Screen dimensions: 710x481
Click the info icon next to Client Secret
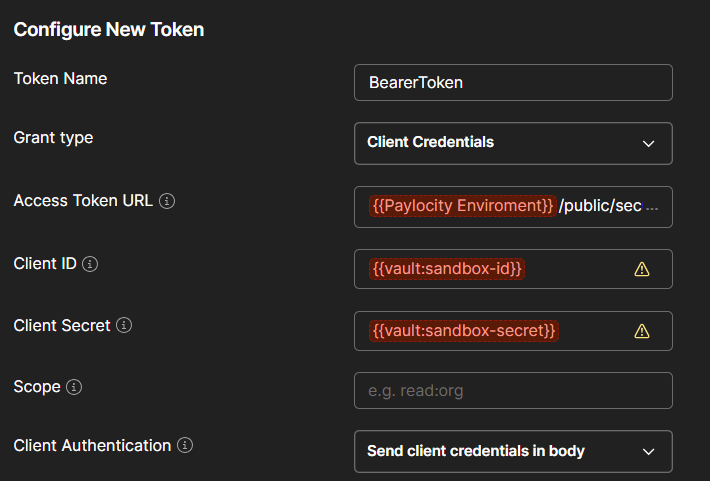click(x=125, y=326)
